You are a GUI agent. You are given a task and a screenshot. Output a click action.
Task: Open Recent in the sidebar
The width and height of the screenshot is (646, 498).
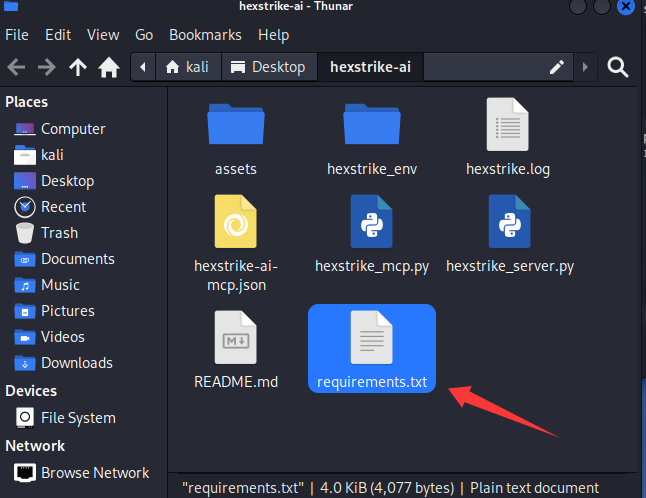(x=50, y=207)
